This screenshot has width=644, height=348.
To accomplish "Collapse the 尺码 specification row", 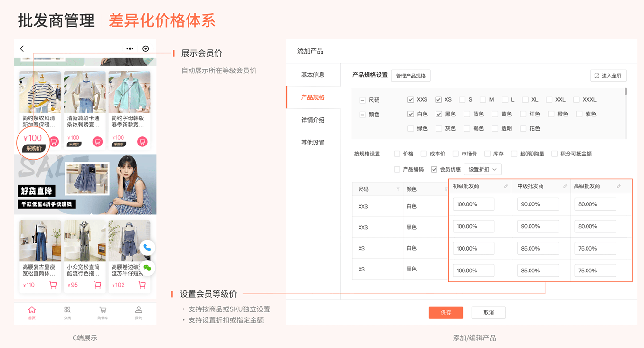I will (x=362, y=100).
